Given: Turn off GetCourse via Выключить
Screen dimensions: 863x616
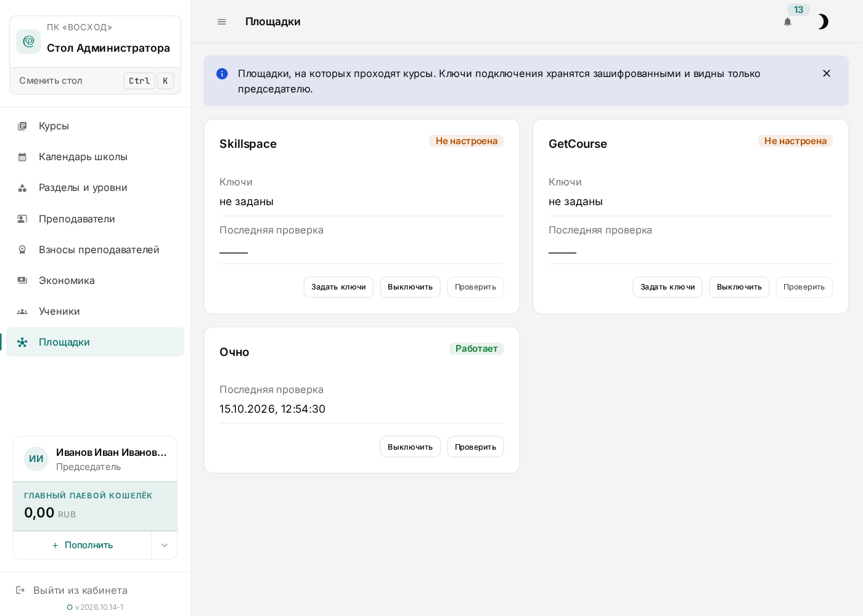Looking at the screenshot, I should click(x=739, y=287).
